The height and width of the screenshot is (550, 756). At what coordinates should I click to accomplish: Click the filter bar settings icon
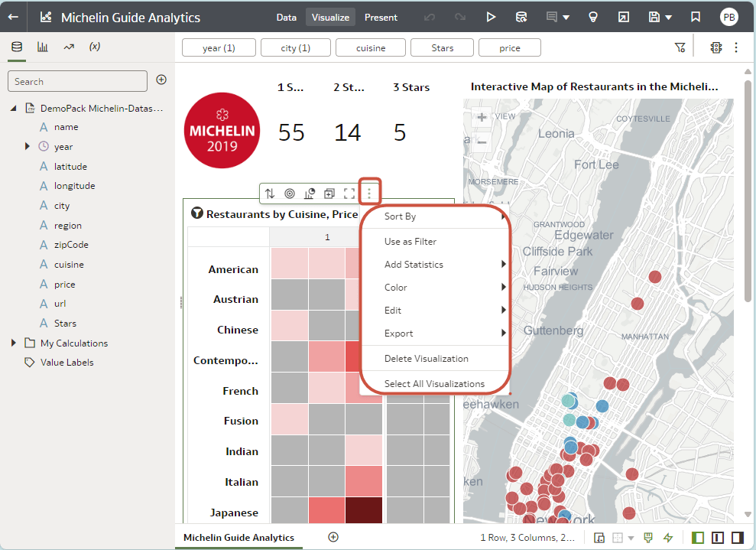pos(680,47)
